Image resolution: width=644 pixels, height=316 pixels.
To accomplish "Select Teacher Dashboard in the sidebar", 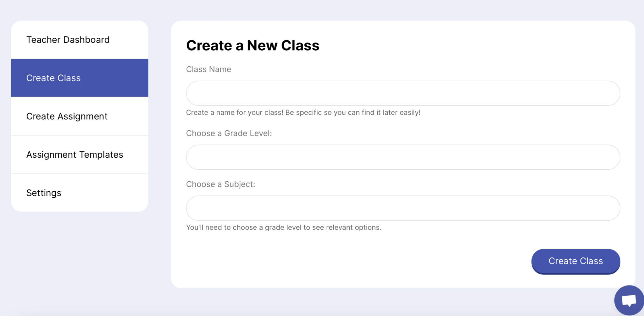I will point(68,40).
